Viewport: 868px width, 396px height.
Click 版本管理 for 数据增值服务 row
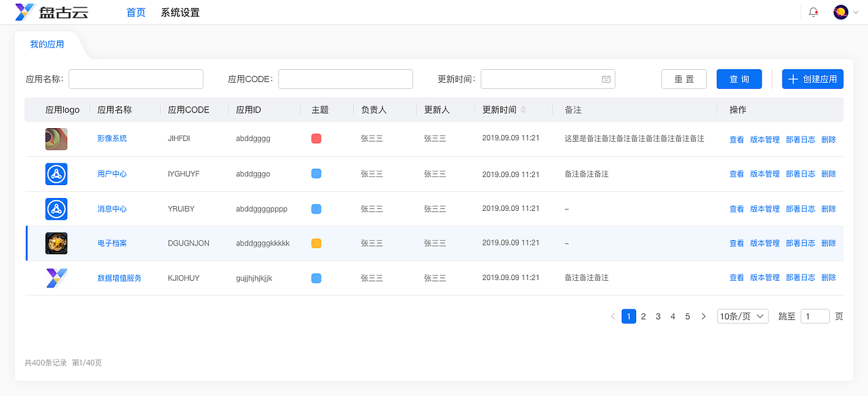[765, 278]
